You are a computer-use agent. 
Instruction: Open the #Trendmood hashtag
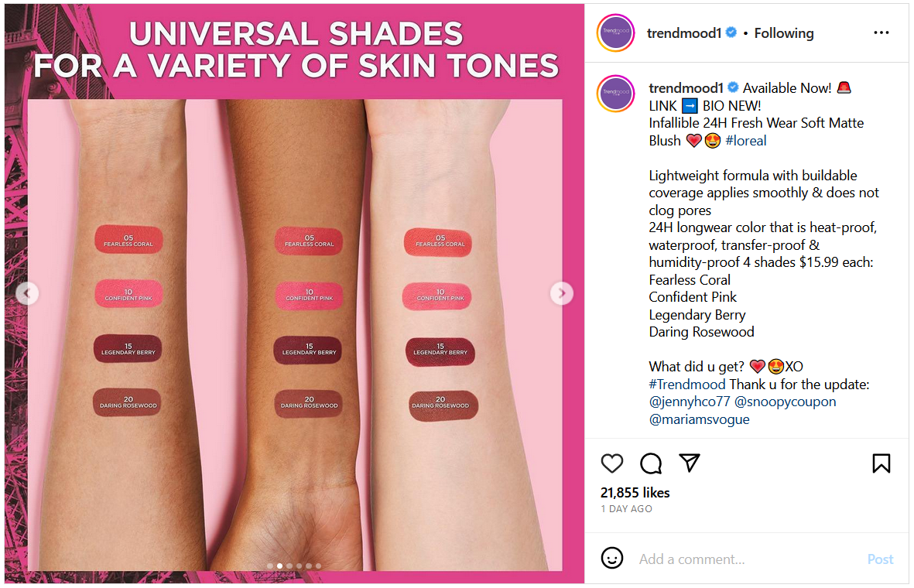click(686, 384)
